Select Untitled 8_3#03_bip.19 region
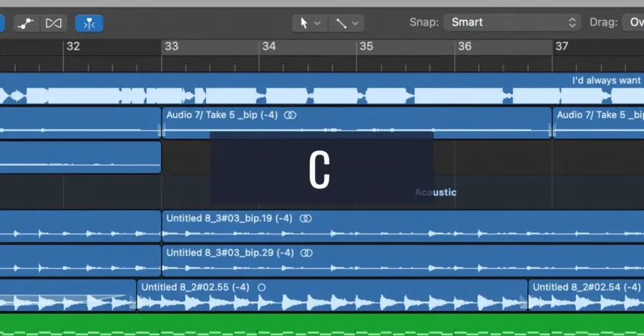This screenshot has height=336, width=644. coord(403,226)
